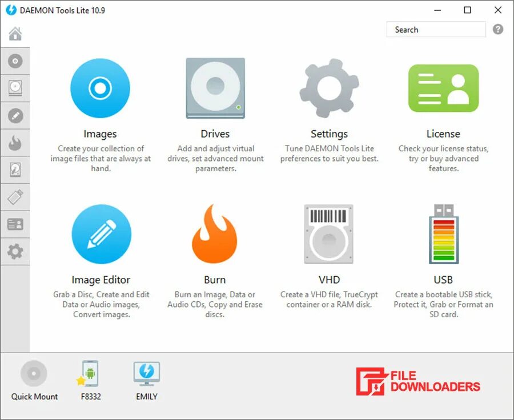Click the Quick Mount disc icon
The width and height of the screenshot is (514, 420).
[34, 373]
